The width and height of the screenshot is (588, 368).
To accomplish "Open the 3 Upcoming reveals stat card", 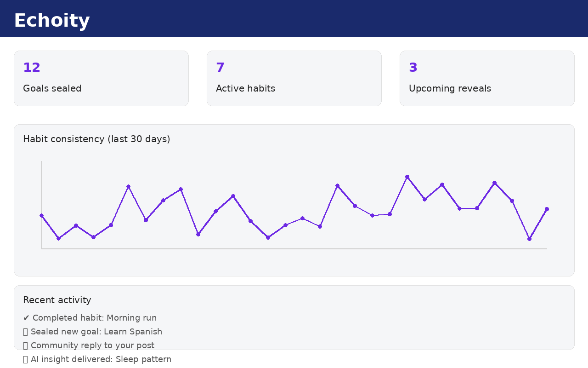I will [x=487, y=78].
